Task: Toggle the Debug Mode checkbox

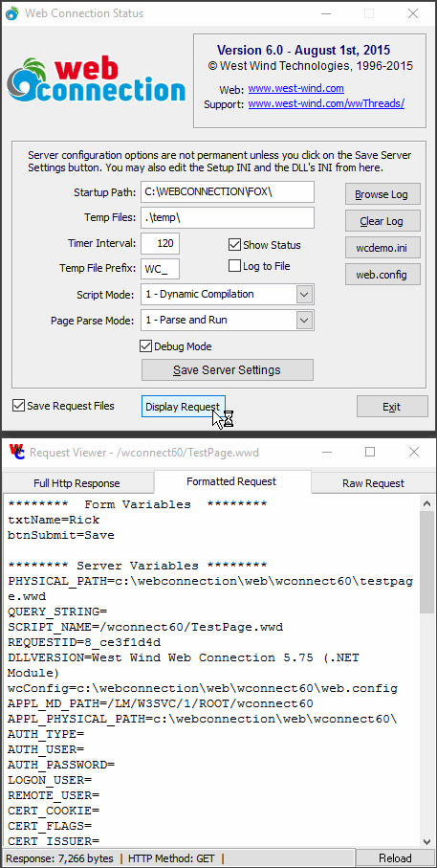Action: coord(146,346)
